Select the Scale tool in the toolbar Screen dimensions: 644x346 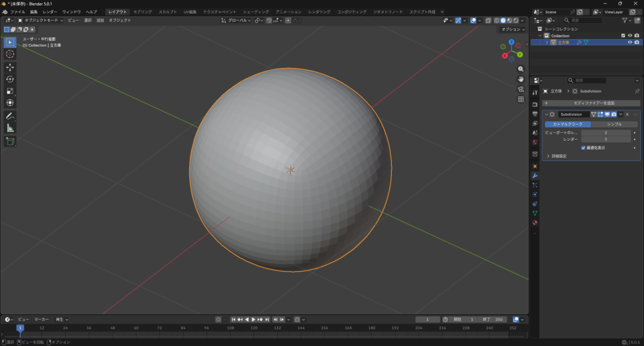[x=10, y=91]
